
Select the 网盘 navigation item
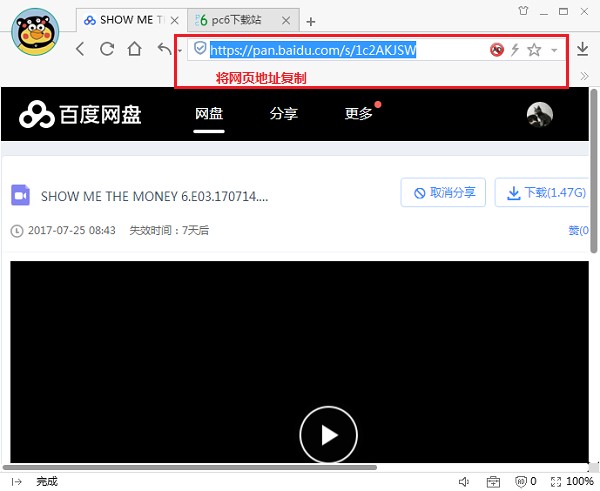pyautogui.click(x=209, y=114)
